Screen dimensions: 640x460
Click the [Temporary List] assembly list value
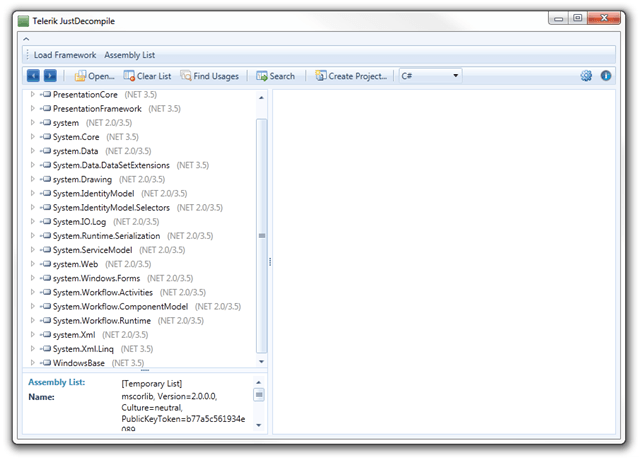(x=151, y=384)
